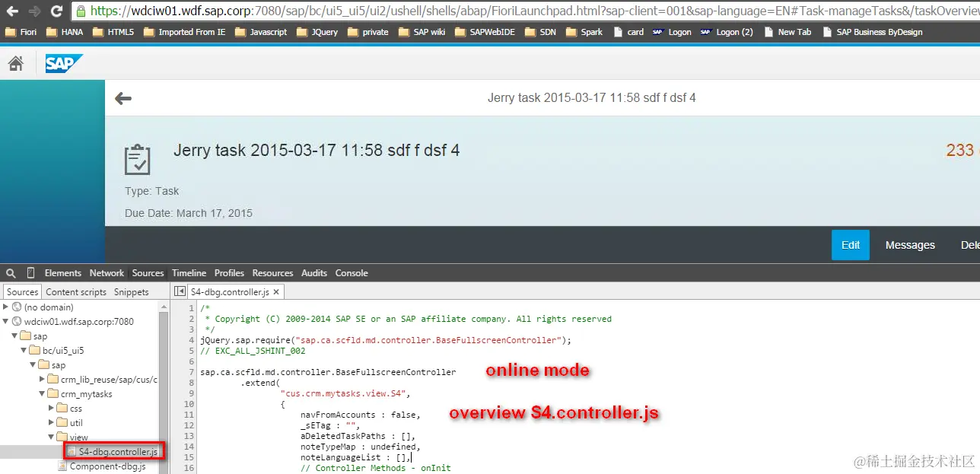The image size is (980, 474).
Task: Open the Spark bookmark folder
Action: tap(584, 32)
